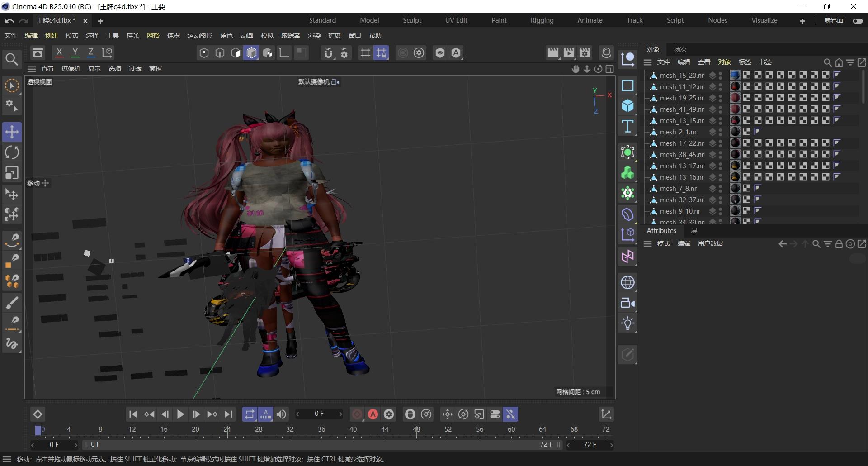
Task: Render active view clapperboard icon
Action: coord(552,53)
